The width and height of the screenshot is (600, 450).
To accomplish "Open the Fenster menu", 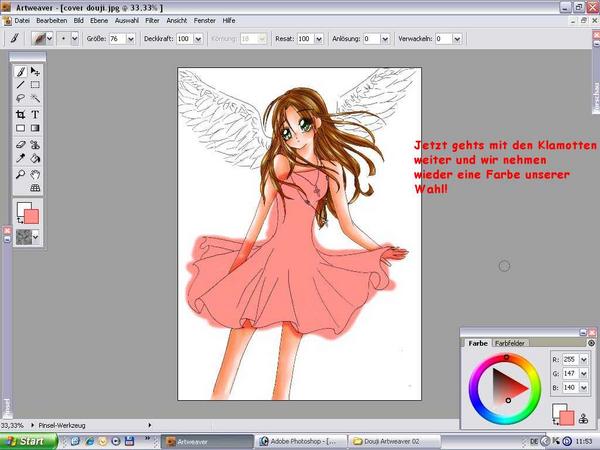I will (x=205, y=21).
